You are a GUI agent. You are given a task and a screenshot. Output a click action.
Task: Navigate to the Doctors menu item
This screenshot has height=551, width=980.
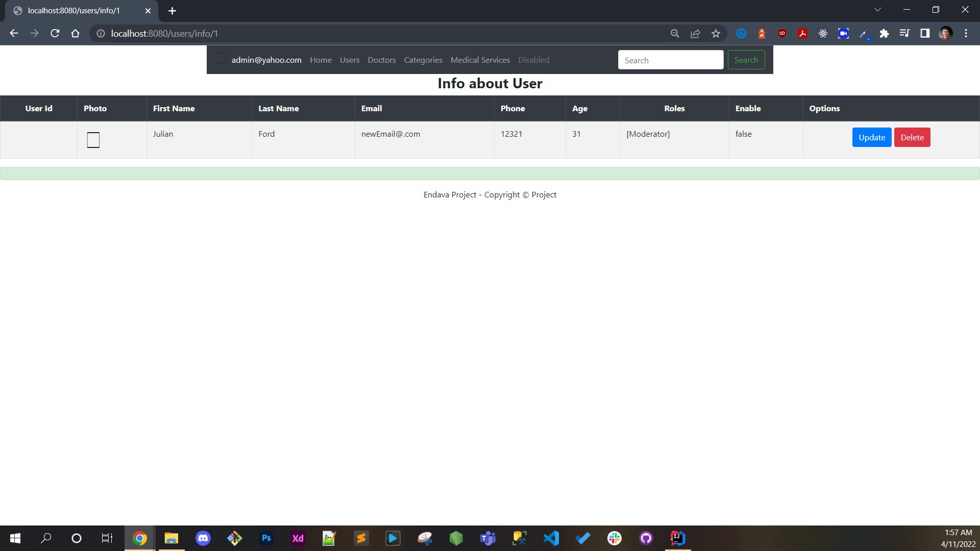[382, 60]
